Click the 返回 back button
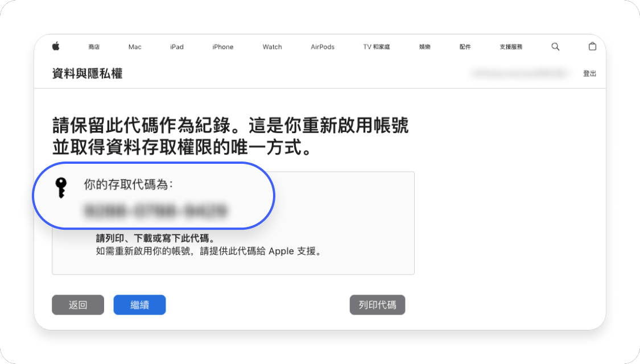640x364 pixels. point(78,305)
